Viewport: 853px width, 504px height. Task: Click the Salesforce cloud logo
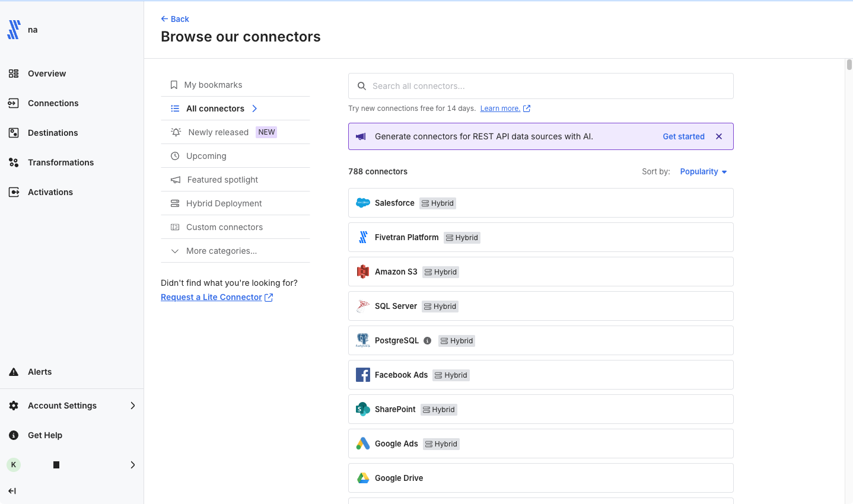363,203
